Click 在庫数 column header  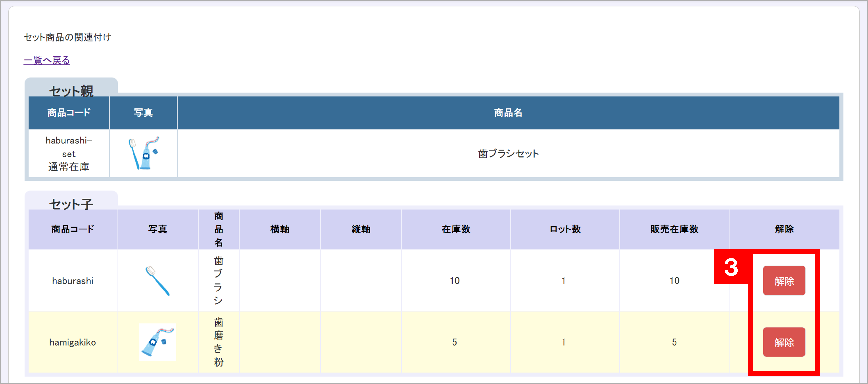pos(456,229)
